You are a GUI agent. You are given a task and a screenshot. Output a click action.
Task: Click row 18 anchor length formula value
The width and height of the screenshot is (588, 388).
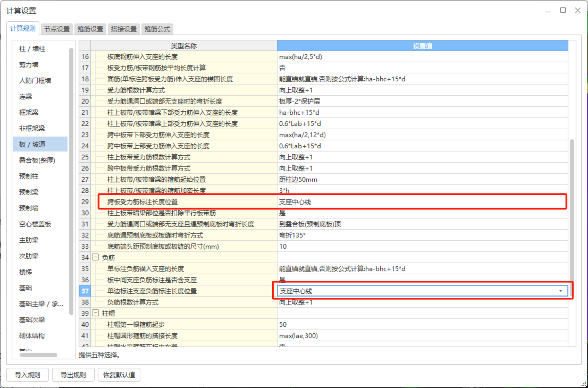(422, 79)
